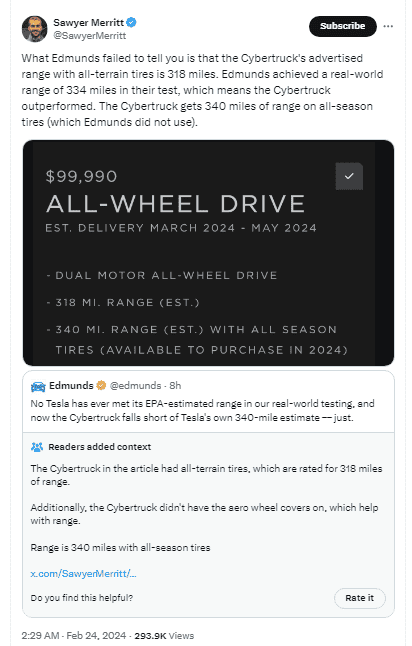Open the three-dot more options menu
412x646 pixels.
(388, 26)
